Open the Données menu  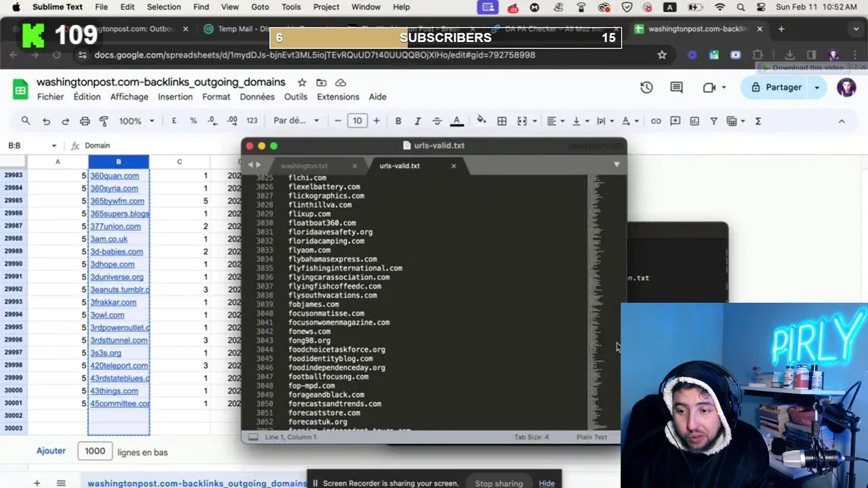point(257,97)
